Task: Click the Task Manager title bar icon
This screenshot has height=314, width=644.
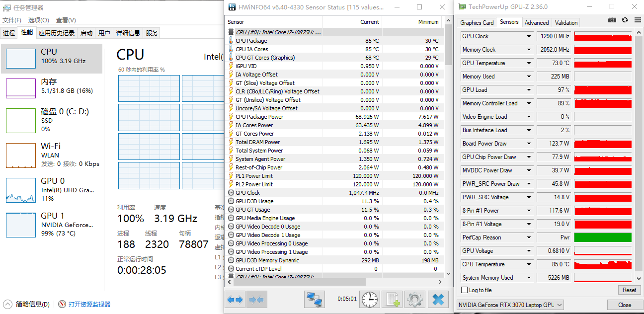Action: pyautogui.click(x=6, y=7)
